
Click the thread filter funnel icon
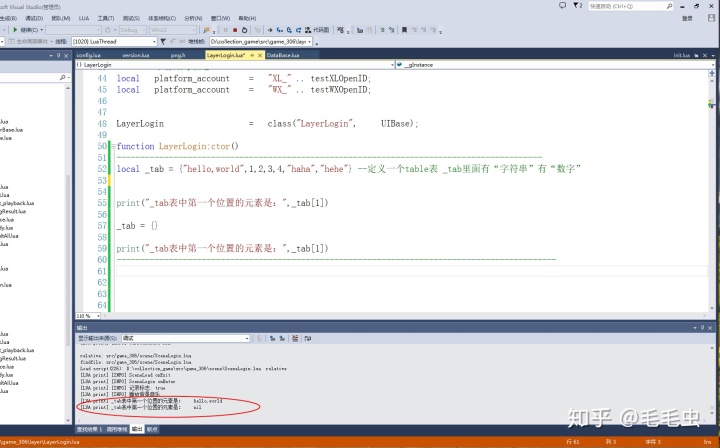point(163,42)
